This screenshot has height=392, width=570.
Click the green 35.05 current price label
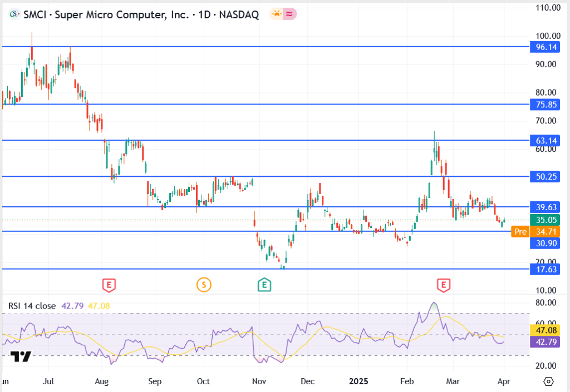click(547, 220)
